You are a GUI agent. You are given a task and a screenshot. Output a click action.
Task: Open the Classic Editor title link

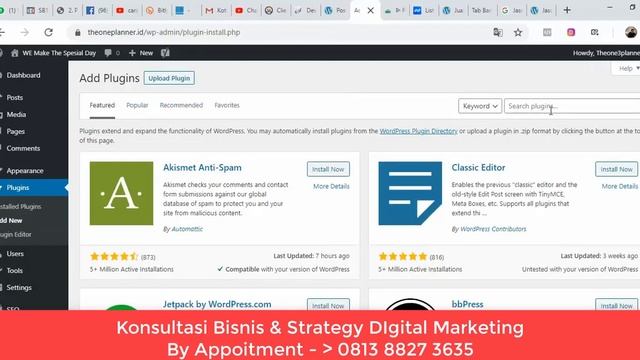pyautogui.click(x=478, y=167)
